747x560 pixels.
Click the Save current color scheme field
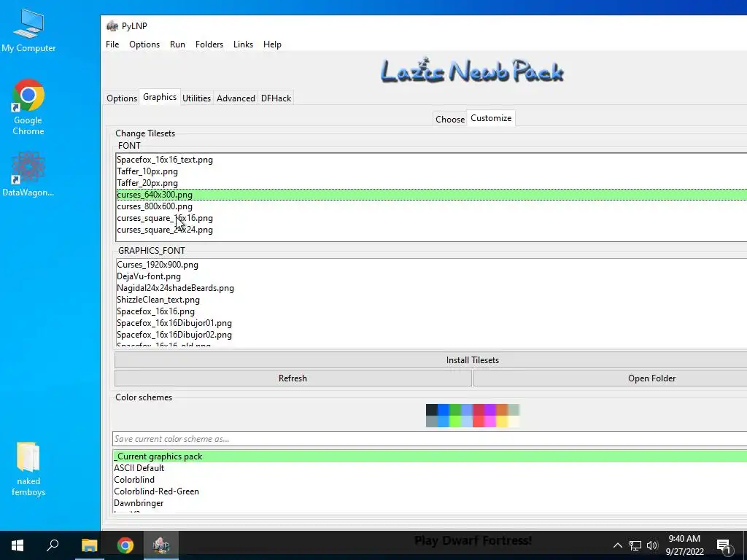coord(430,438)
